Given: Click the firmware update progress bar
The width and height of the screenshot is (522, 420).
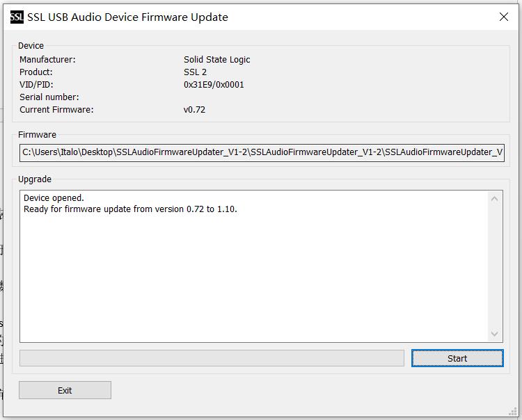Looking at the screenshot, I should (212, 358).
